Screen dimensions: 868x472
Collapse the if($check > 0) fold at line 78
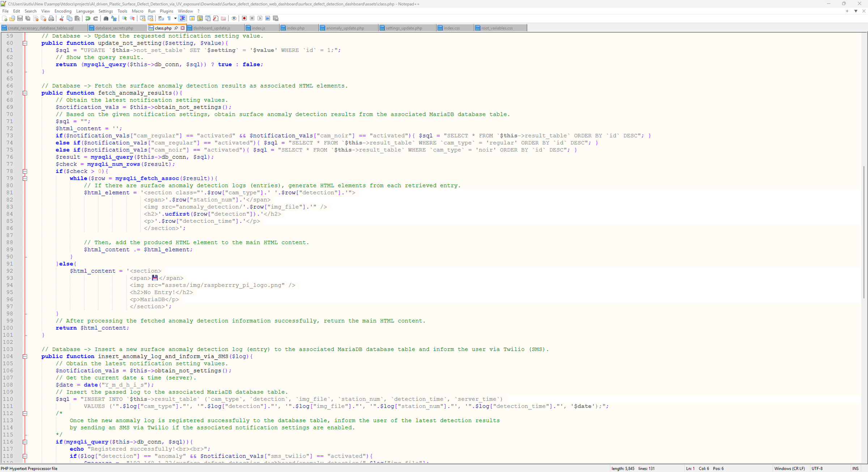pyautogui.click(x=25, y=171)
